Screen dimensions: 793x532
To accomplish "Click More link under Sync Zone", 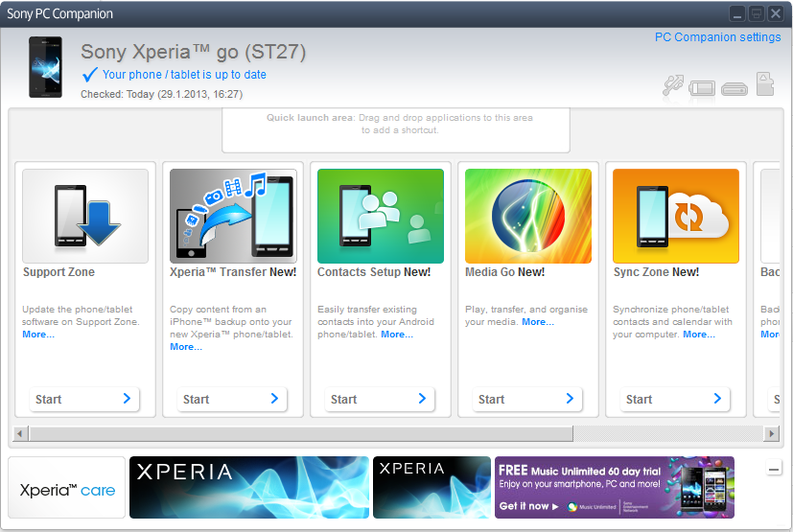I will pos(699,335).
